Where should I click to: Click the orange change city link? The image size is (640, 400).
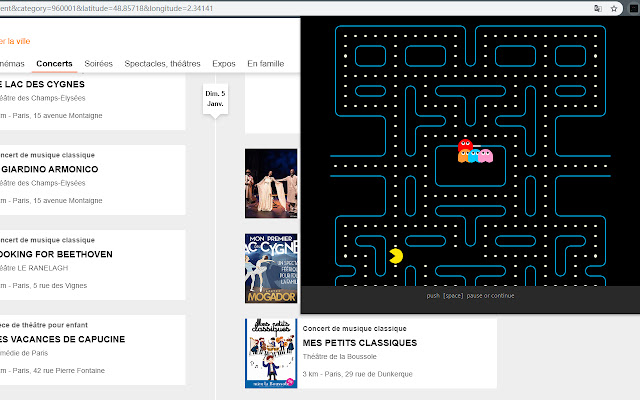pyautogui.click(x=15, y=41)
